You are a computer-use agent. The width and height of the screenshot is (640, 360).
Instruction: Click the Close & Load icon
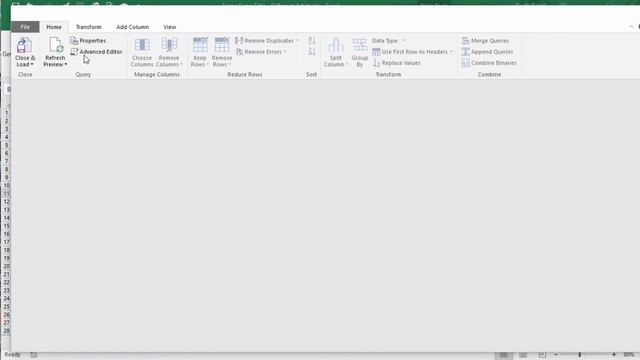tap(25, 45)
